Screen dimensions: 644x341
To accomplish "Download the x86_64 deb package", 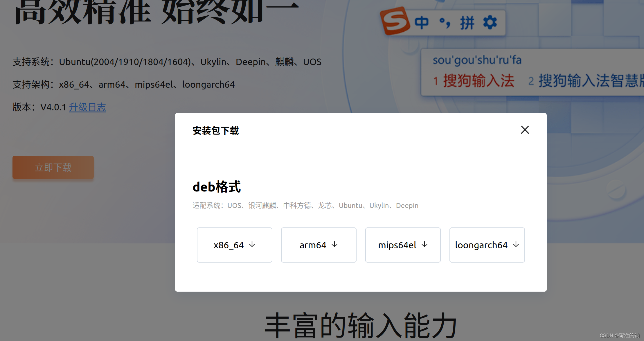I will point(234,245).
